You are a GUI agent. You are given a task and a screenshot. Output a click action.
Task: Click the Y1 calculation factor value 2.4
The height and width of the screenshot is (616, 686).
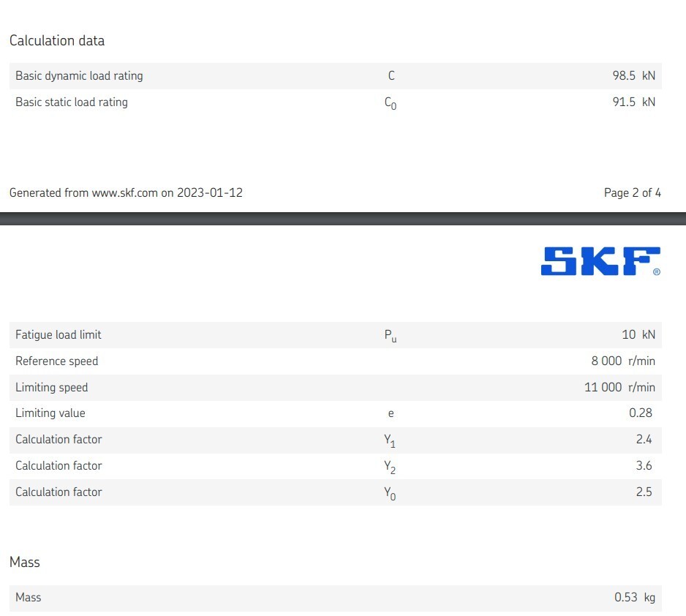[x=644, y=439]
